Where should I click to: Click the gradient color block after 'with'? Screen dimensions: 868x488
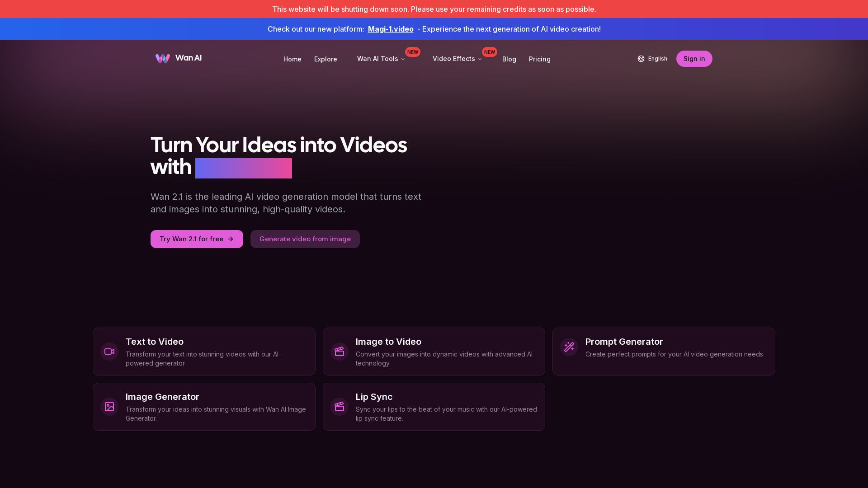pyautogui.click(x=244, y=168)
